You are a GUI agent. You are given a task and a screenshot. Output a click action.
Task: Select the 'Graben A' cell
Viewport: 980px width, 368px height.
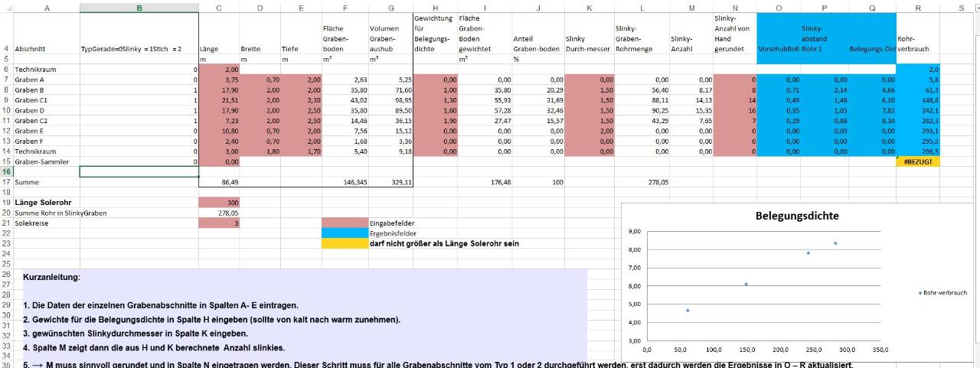tap(47, 80)
